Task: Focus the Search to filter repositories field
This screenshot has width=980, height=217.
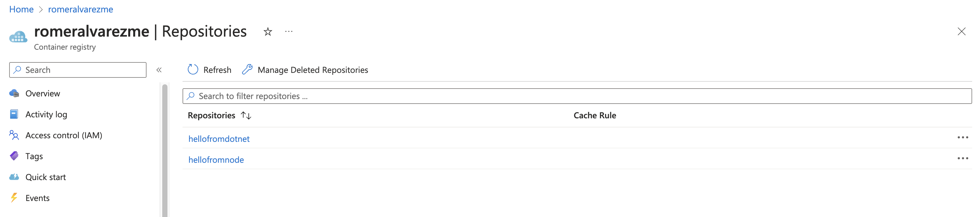Action: point(577,96)
